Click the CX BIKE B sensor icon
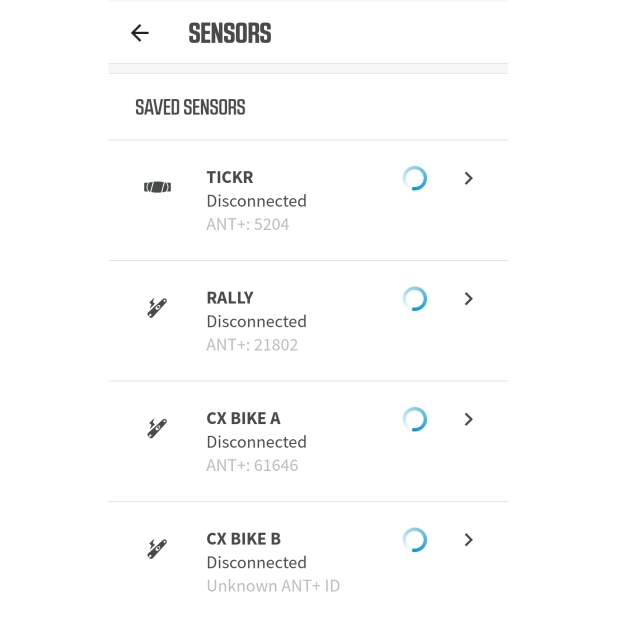620x620 pixels. click(157, 549)
